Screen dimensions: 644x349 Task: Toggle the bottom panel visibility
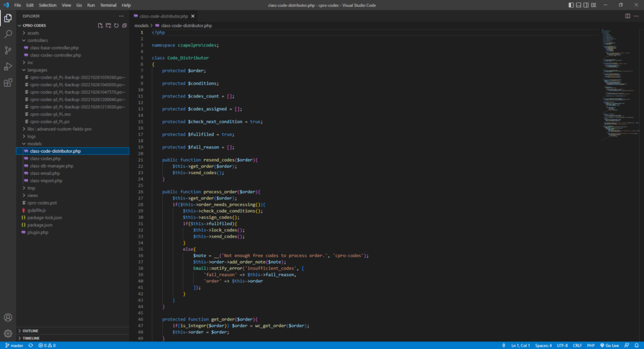(x=579, y=5)
